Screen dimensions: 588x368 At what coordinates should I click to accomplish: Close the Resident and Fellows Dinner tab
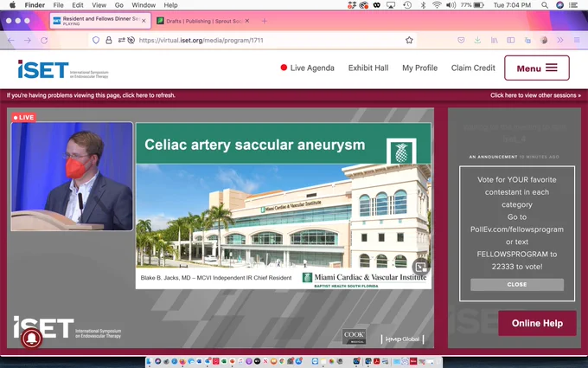coord(144,21)
